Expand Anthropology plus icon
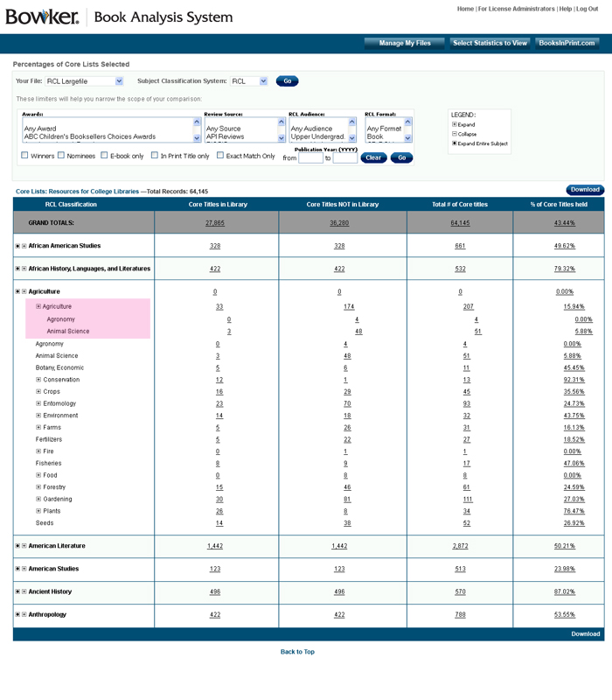 pyautogui.click(x=24, y=615)
